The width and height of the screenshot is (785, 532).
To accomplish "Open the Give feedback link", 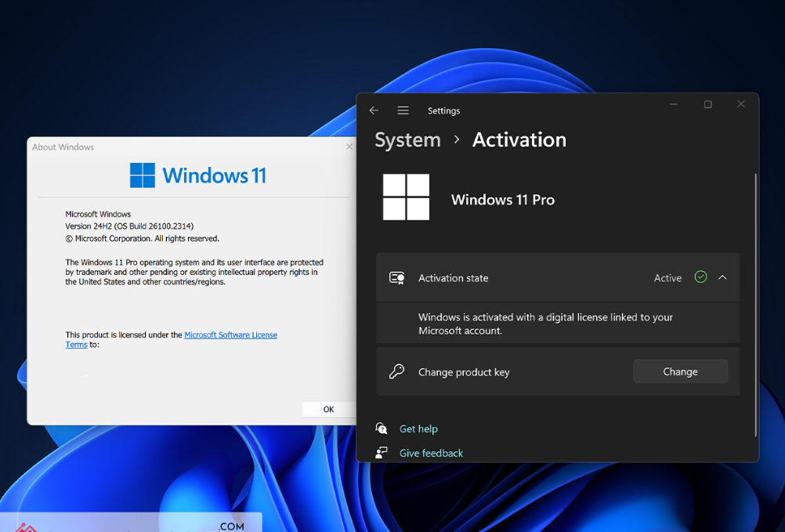I will (x=431, y=453).
